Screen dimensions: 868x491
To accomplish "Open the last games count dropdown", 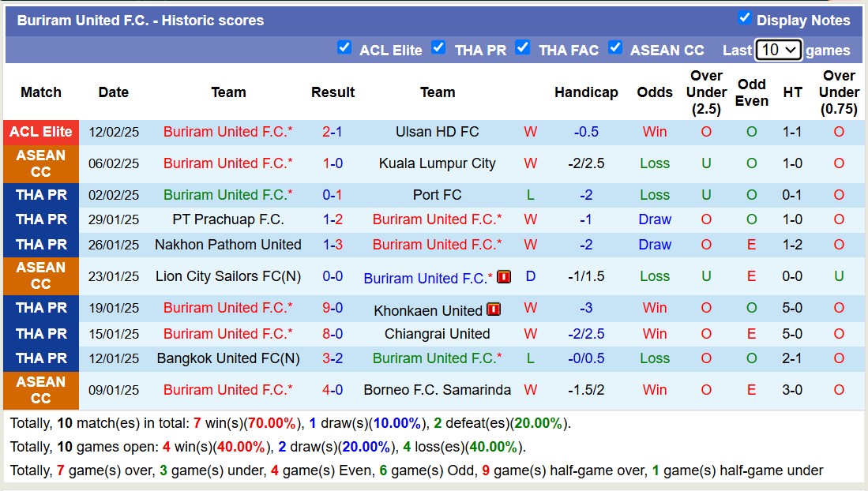I will [779, 49].
